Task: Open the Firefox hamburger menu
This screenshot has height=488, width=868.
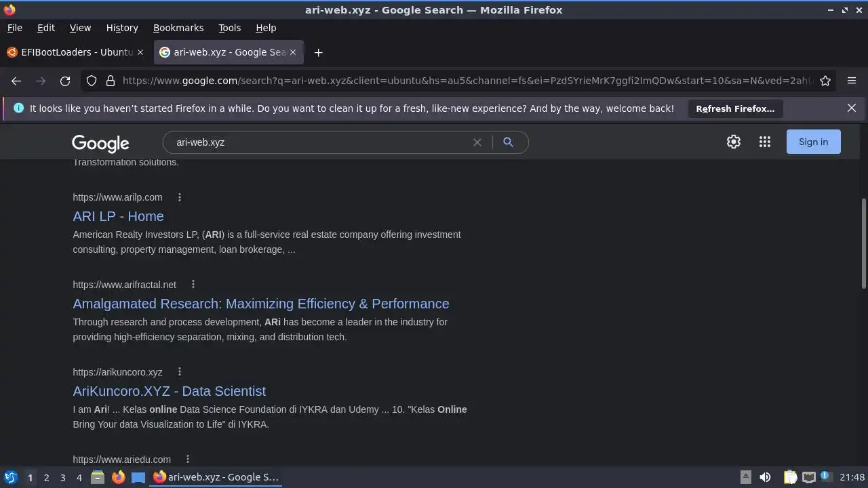Action: 852,81
